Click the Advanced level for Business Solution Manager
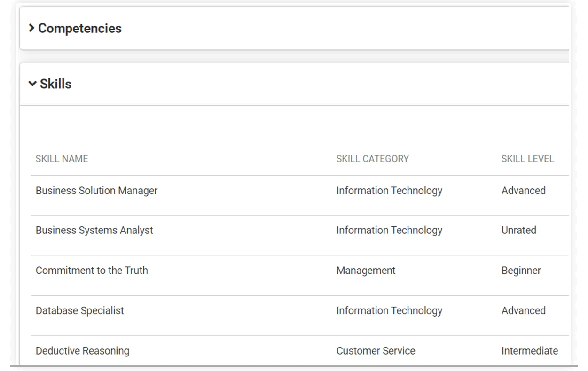The width and height of the screenshot is (588, 371). (x=524, y=191)
